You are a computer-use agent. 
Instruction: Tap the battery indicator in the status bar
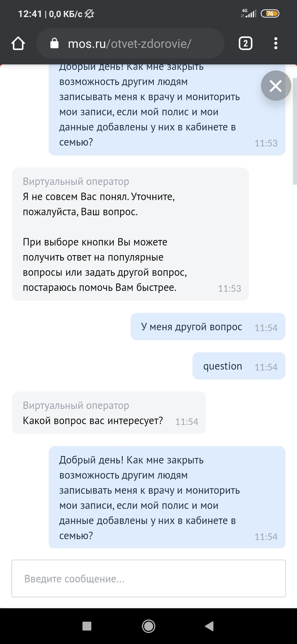(270, 14)
